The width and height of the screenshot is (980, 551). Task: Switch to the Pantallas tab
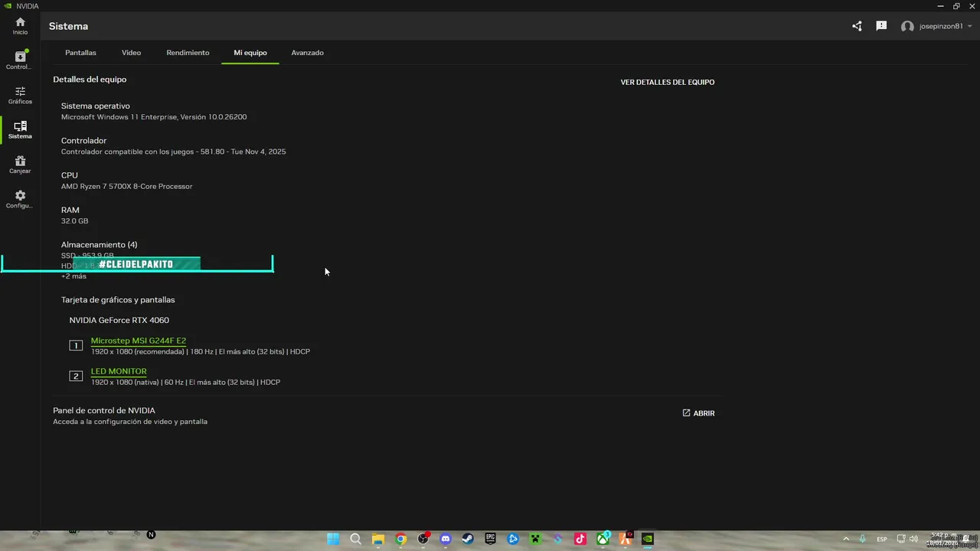pos(80,53)
